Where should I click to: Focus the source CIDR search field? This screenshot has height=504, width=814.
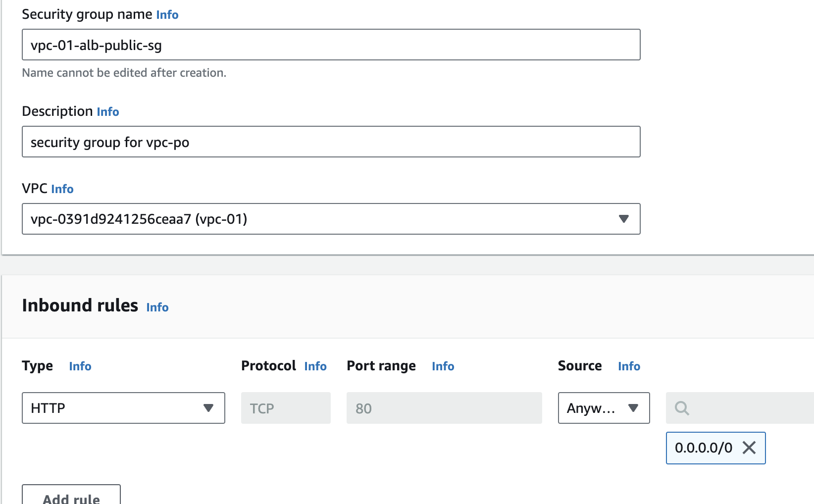tap(748, 408)
